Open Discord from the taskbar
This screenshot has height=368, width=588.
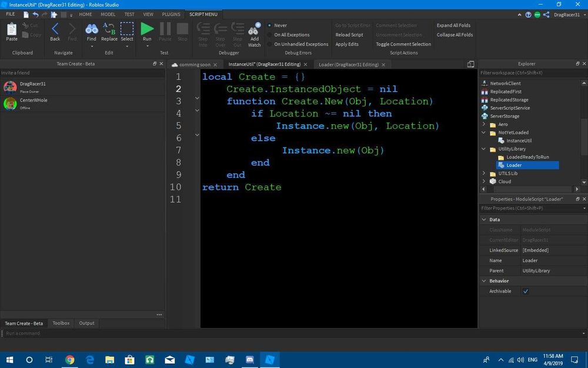click(x=250, y=360)
